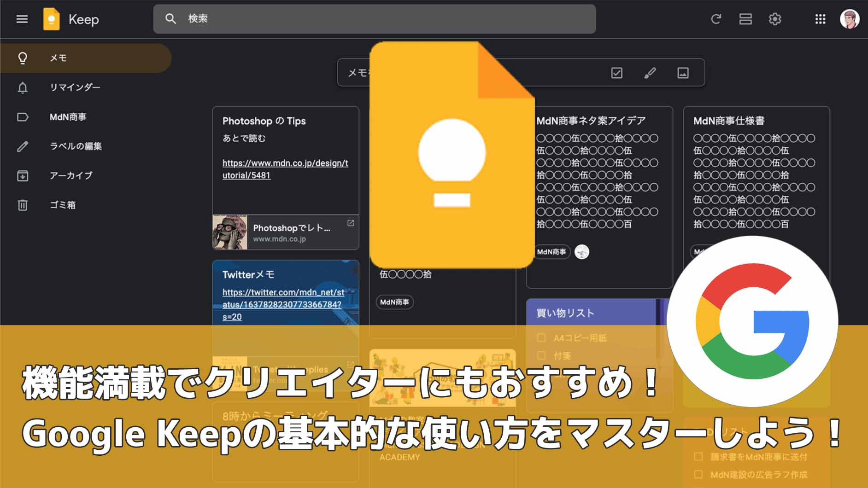Click the search magnifier icon
Viewport: 868px width, 488px height.
[170, 19]
